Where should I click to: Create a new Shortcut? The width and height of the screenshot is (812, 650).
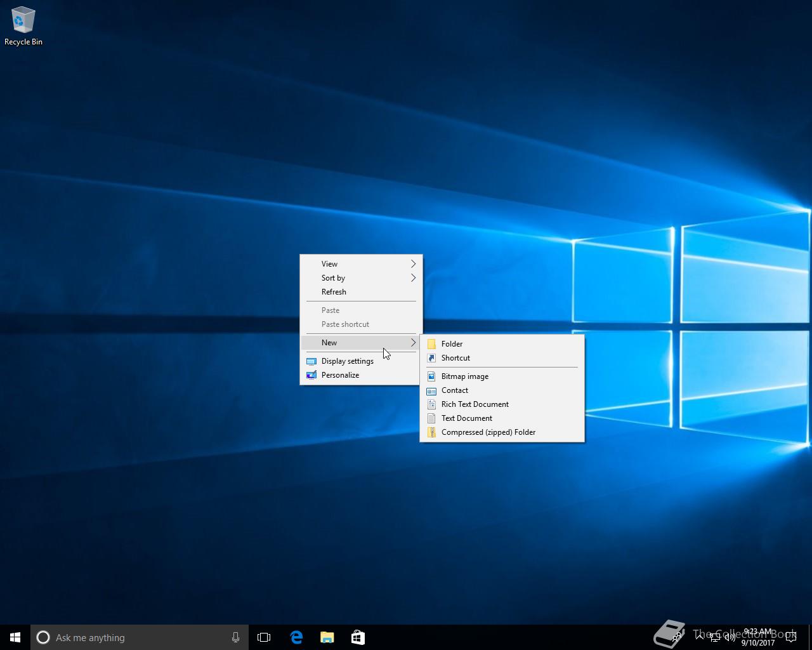pyautogui.click(x=502, y=358)
